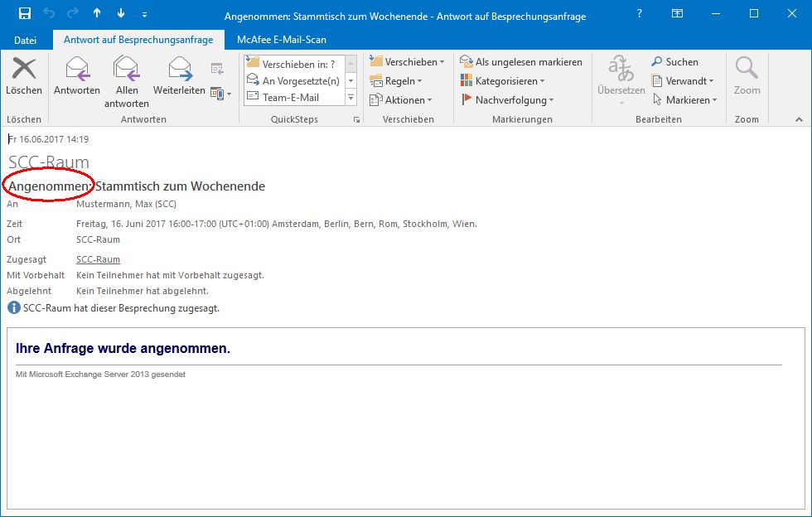The width and height of the screenshot is (812, 517).
Task: Open the Regeln dropdown
Action: [396, 81]
